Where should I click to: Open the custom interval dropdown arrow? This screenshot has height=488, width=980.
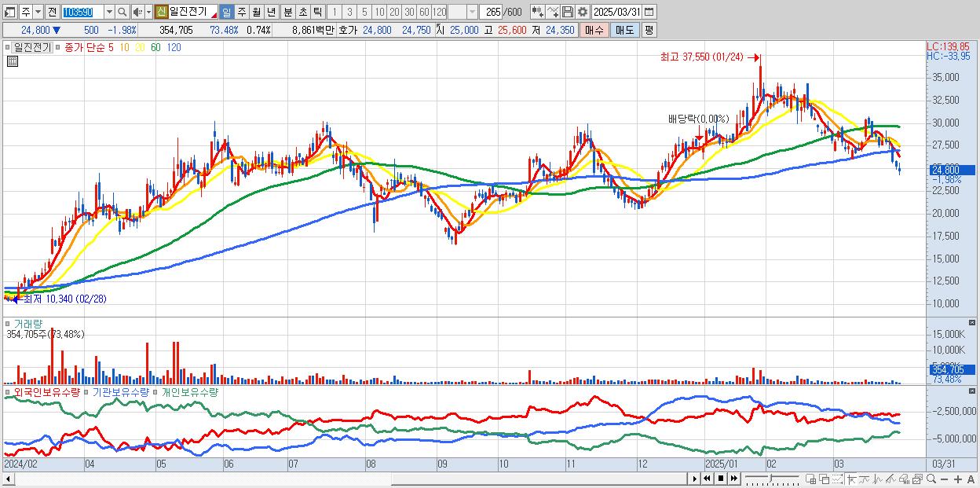472,12
